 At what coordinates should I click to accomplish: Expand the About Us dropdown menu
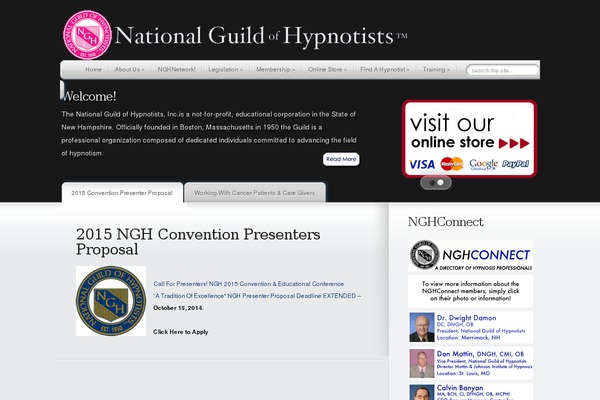point(129,70)
